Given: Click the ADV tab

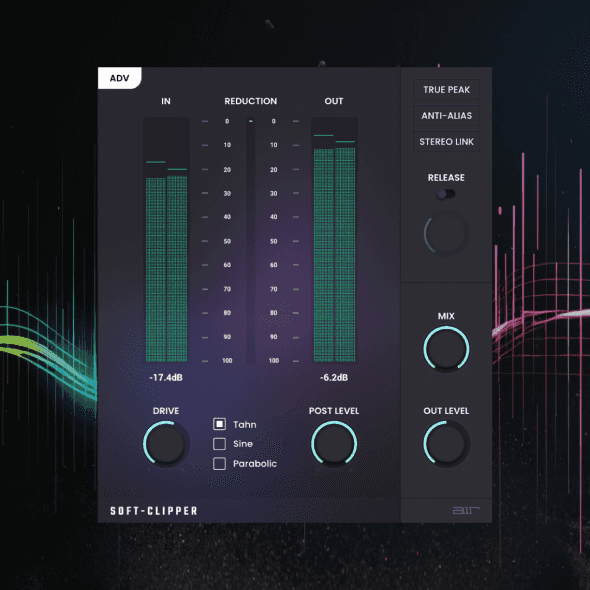Looking at the screenshot, I should click(120, 78).
